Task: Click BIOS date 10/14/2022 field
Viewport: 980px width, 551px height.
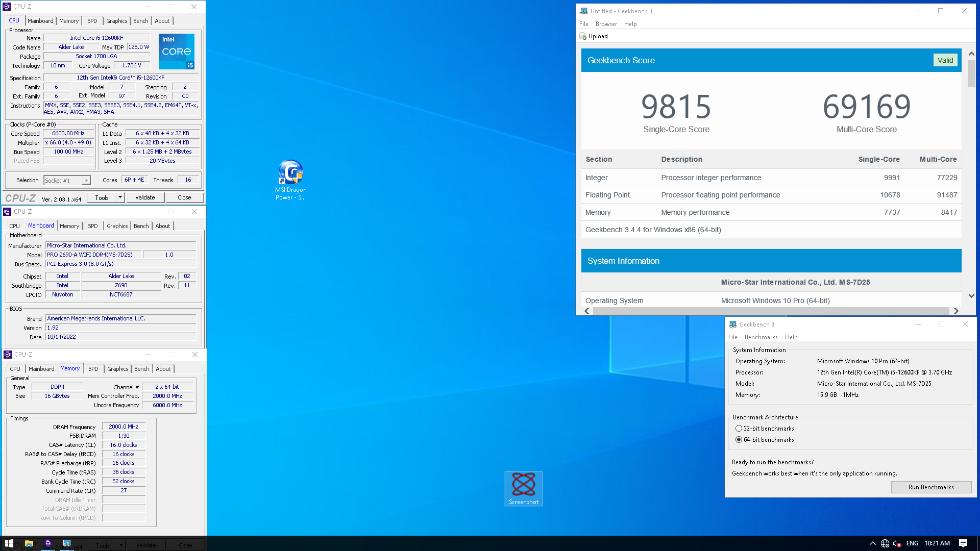Action: pos(121,337)
